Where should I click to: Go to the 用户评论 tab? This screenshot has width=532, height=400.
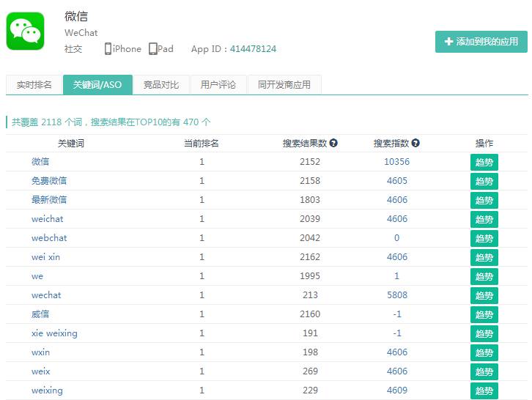tap(218, 84)
